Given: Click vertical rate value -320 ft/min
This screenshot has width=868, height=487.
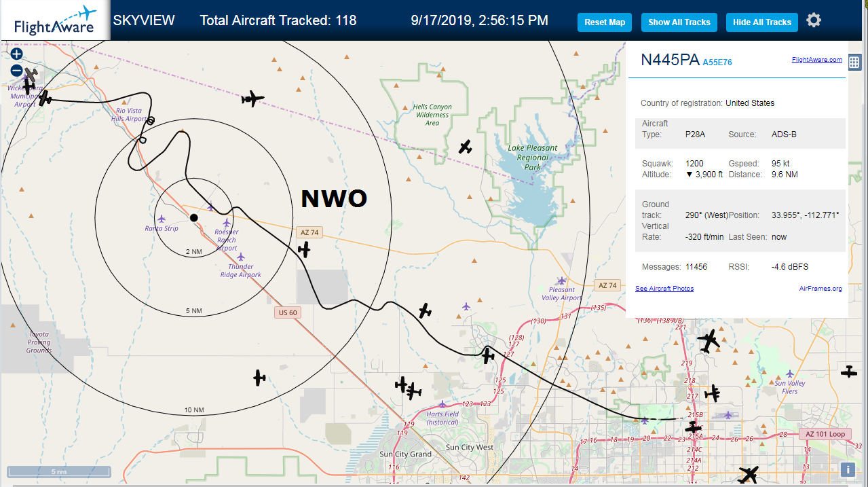Looking at the screenshot, I should coord(704,237).
